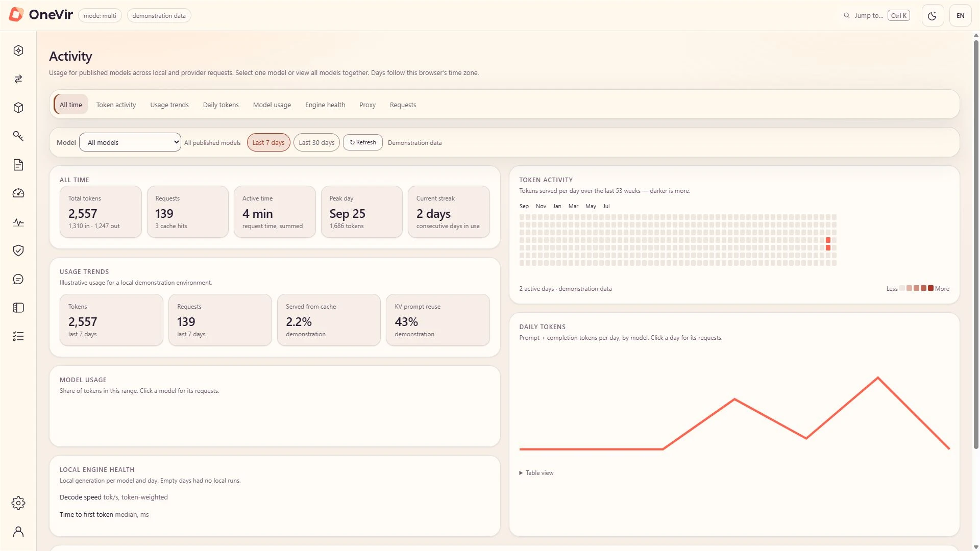Open the settings gear icon
The height and width of the screenshot is (551, 980).
click(18, 503)
